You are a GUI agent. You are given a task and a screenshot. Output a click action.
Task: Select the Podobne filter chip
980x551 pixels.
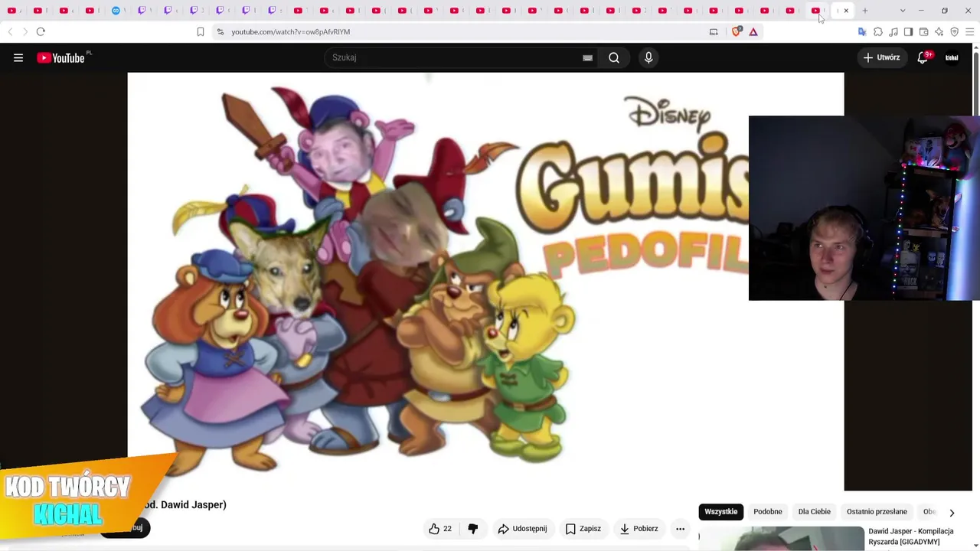(x=768, y=512)
